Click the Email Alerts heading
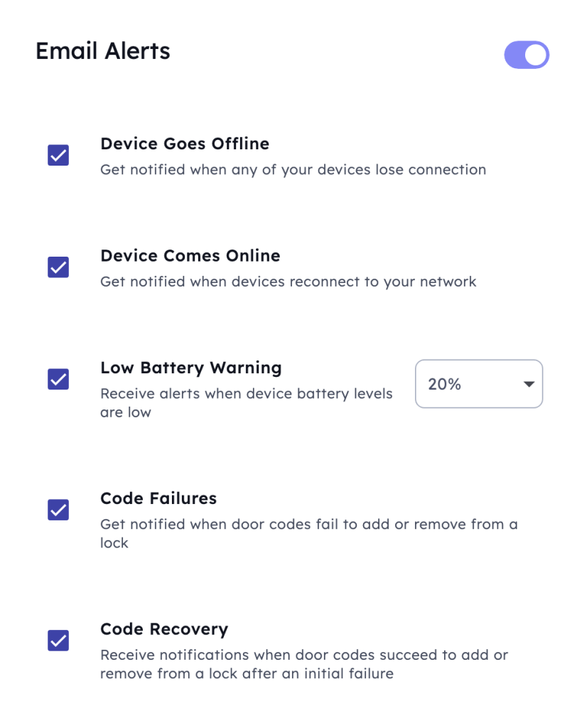 [103, 51]
